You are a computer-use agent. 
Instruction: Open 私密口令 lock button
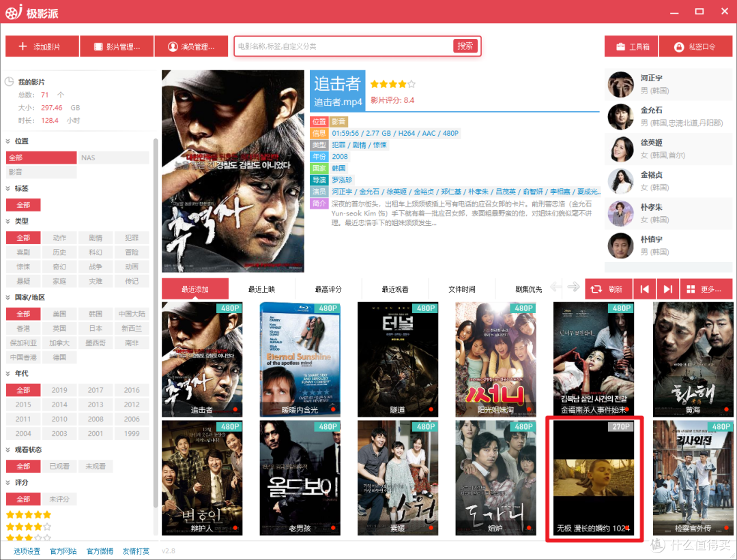coord(695,46)
